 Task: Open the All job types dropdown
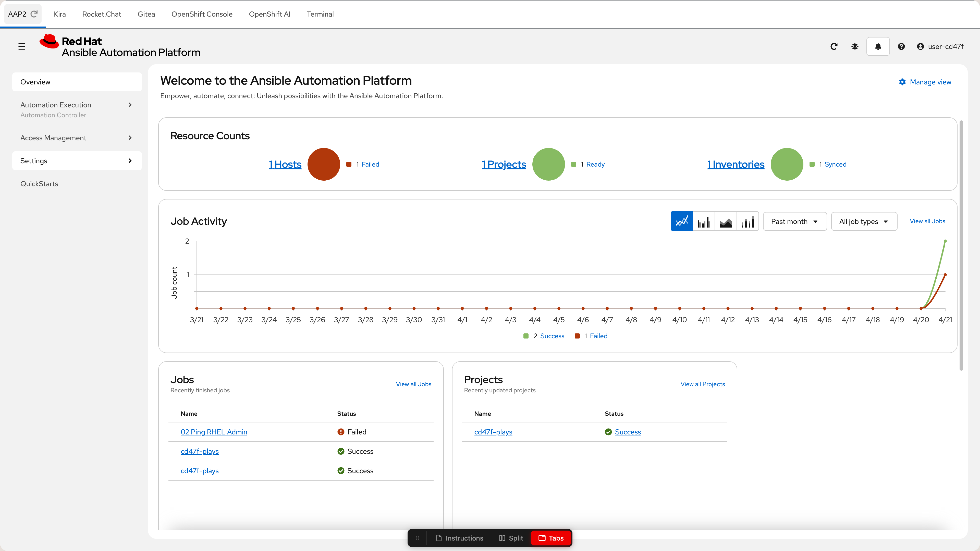[x=864, y=221]
